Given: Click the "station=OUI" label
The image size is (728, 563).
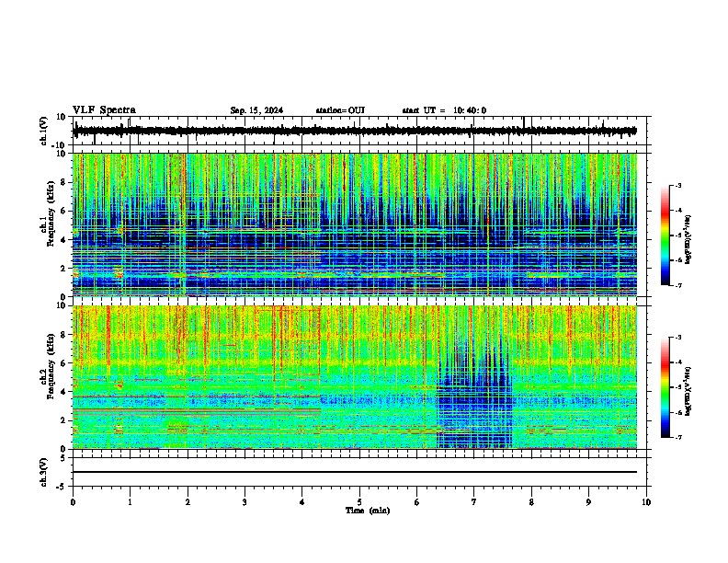Looking at the screenshot, I should click(340, 110).
